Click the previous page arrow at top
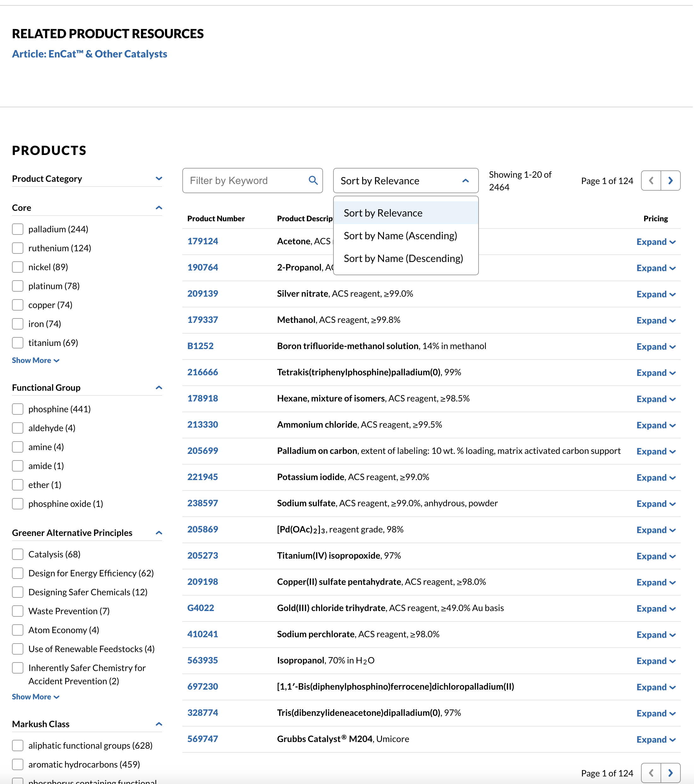 tap(651, 180)
